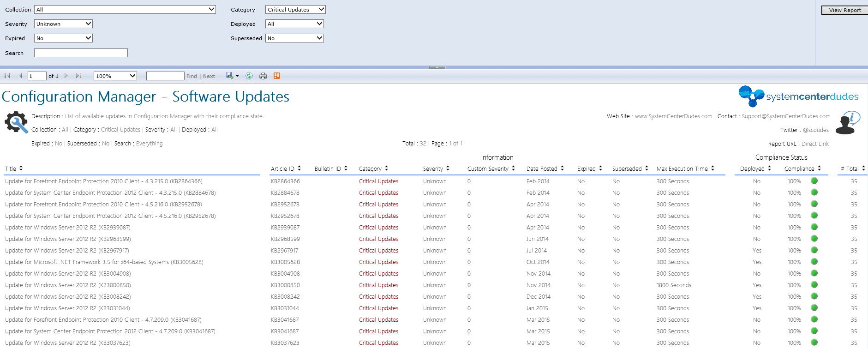Open the Direct Link report URL

(815, 144)
